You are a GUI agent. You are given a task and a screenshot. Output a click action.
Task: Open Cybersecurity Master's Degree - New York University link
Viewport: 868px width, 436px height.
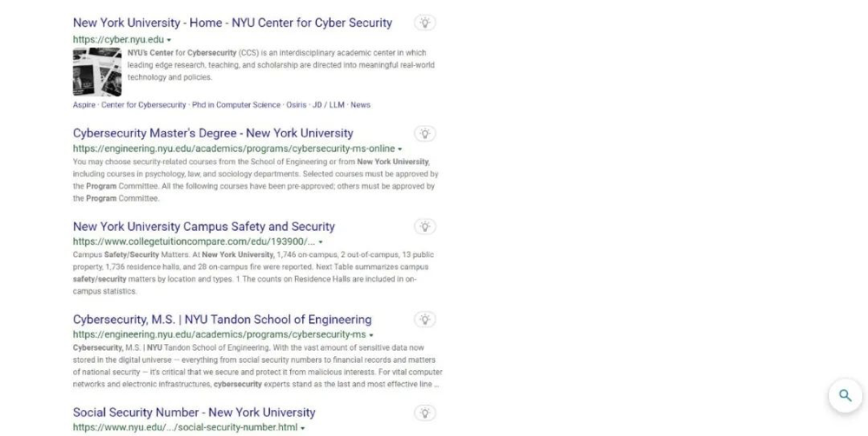(213, 133)
